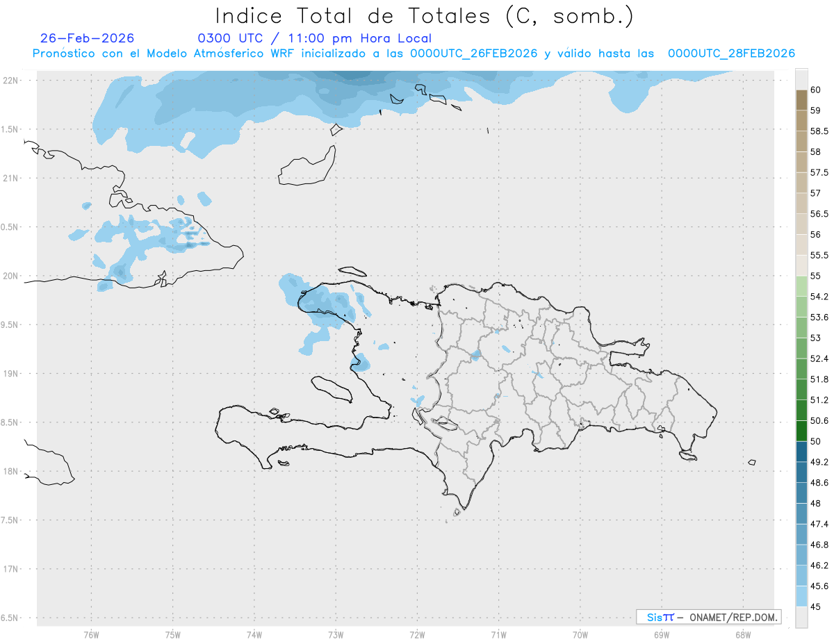Click the 75W longitude label
This screenshot has height=644, width=834.
click(x=172, y=634)
